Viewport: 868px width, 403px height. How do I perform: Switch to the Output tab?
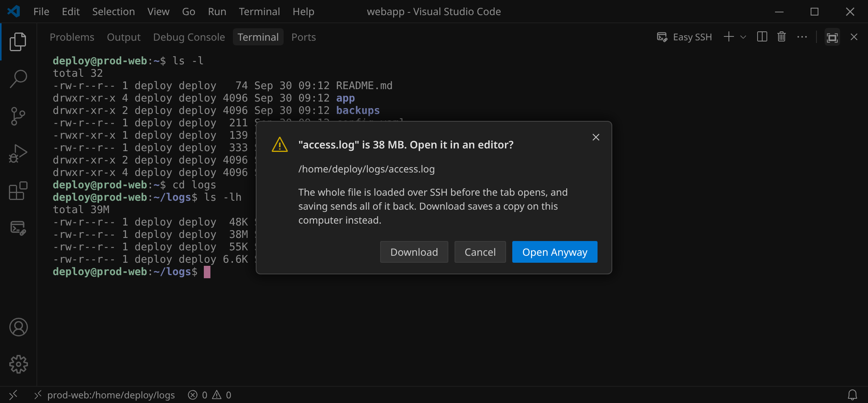coord(124,37)
